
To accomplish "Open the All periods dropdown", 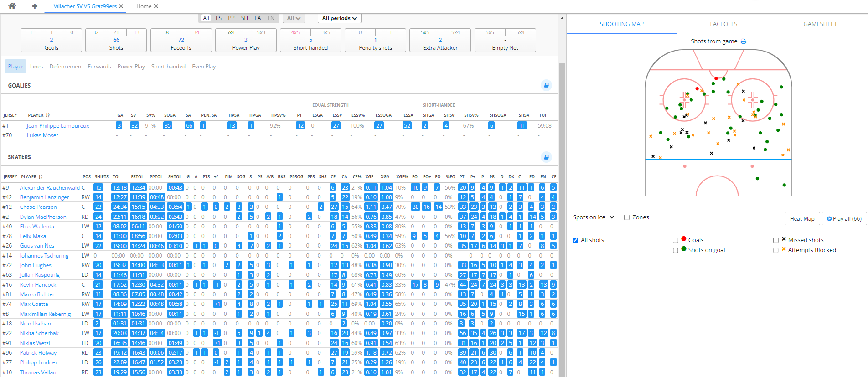I will 339,18.
